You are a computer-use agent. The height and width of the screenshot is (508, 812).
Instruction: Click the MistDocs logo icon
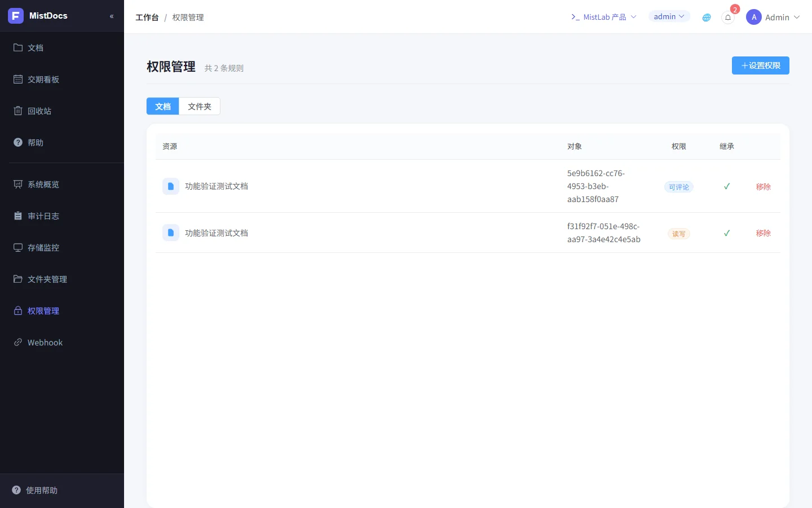(x=16, y=16)
